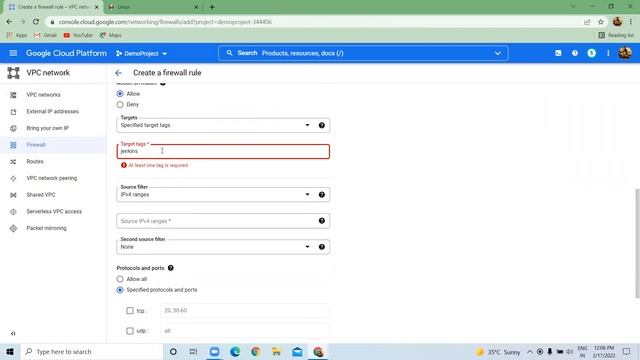
Task: Click the Google Cloud Platform logo
Action: click(66, 53)
